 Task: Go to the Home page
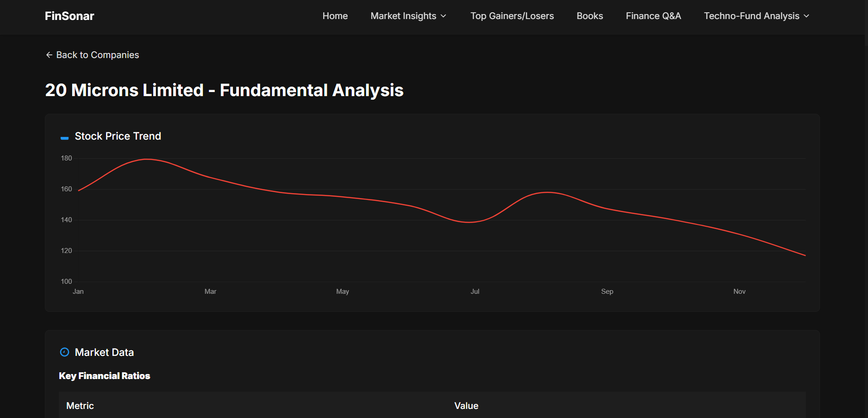(x=335, y=16)
